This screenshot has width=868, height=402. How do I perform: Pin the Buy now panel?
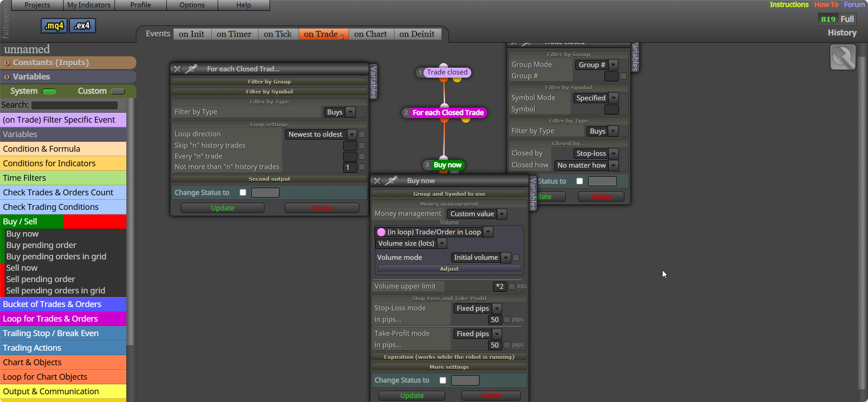coord(391,180)
